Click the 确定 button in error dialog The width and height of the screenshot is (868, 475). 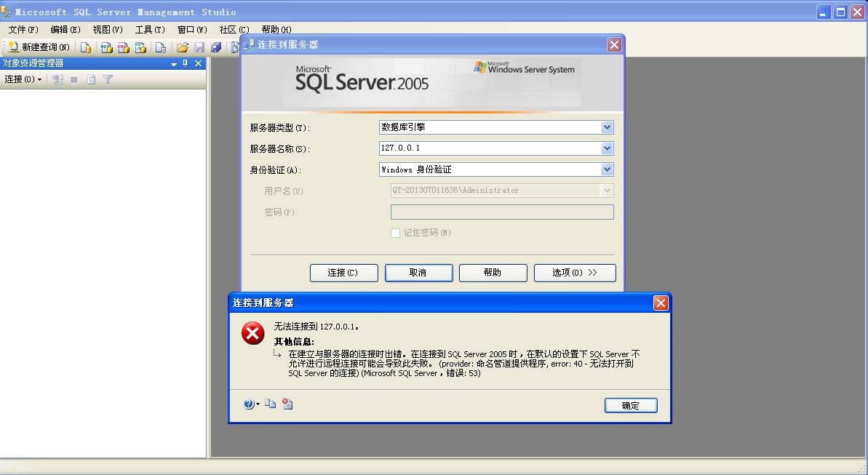click(x=631, y=406)
